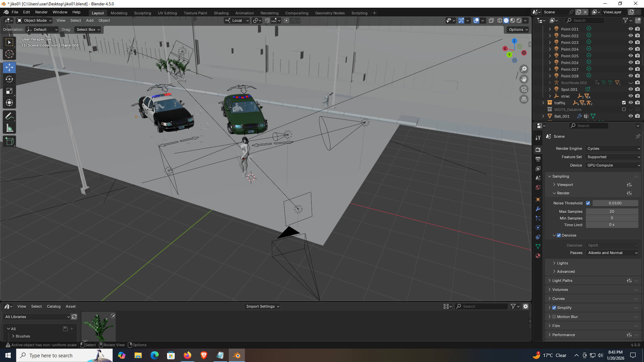The image size is (644, 362).
Task: Open the Render Engine dropdown
Action: coord(613,148)
